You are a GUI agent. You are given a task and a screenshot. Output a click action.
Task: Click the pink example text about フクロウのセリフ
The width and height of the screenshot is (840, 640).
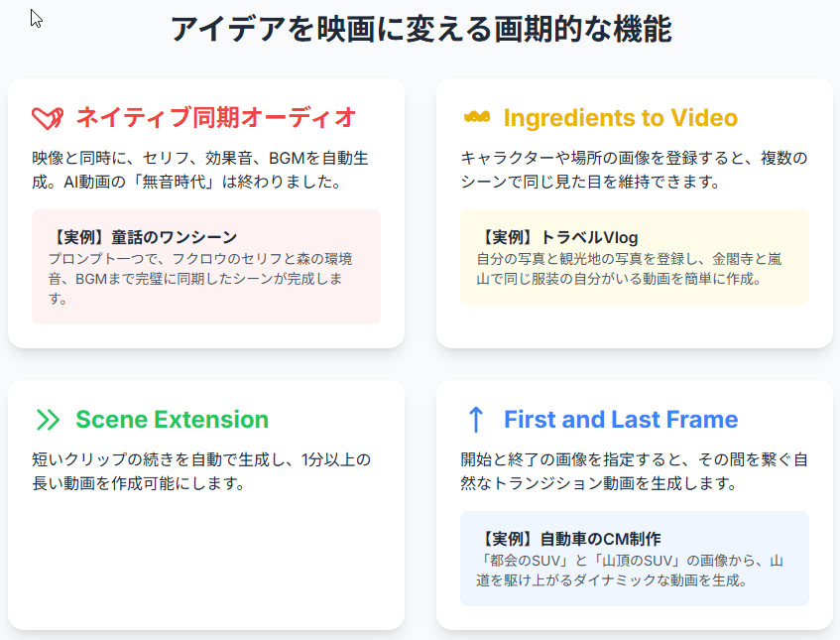(199, 278)
